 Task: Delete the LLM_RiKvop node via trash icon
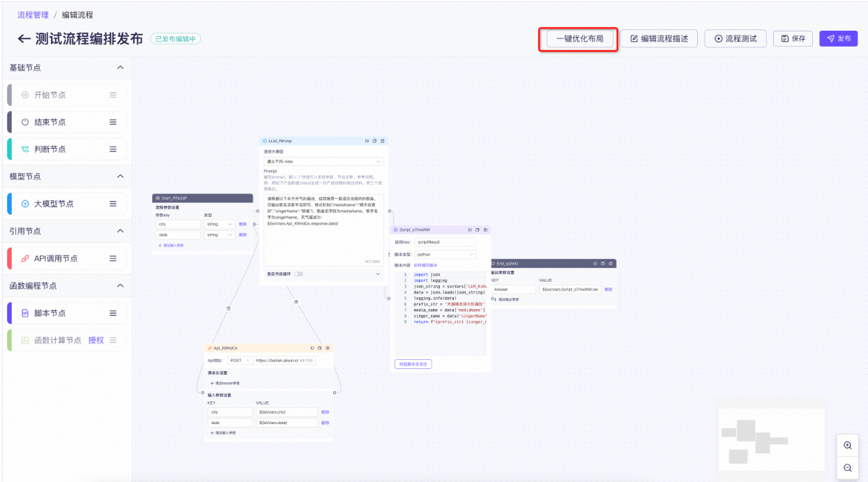382,141
